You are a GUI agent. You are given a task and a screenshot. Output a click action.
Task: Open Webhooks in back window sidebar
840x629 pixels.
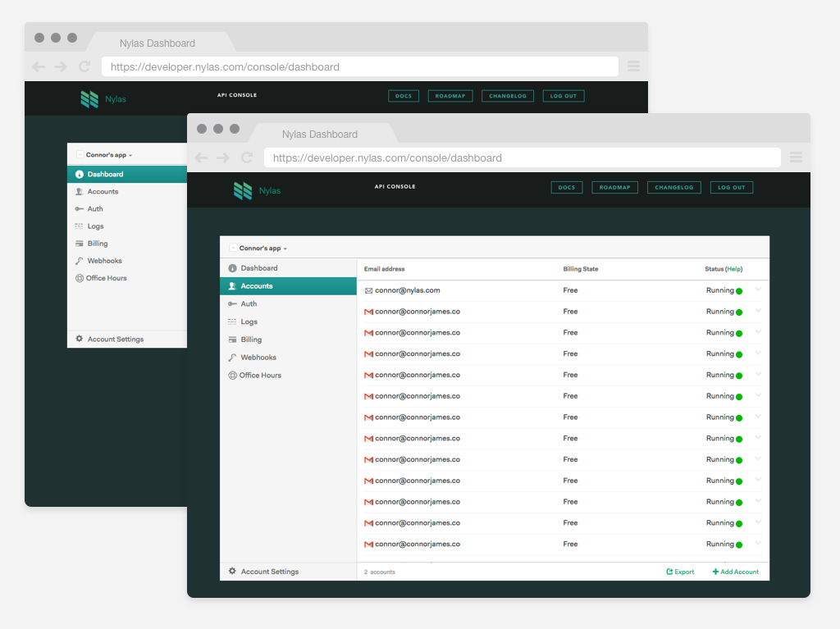127,261
